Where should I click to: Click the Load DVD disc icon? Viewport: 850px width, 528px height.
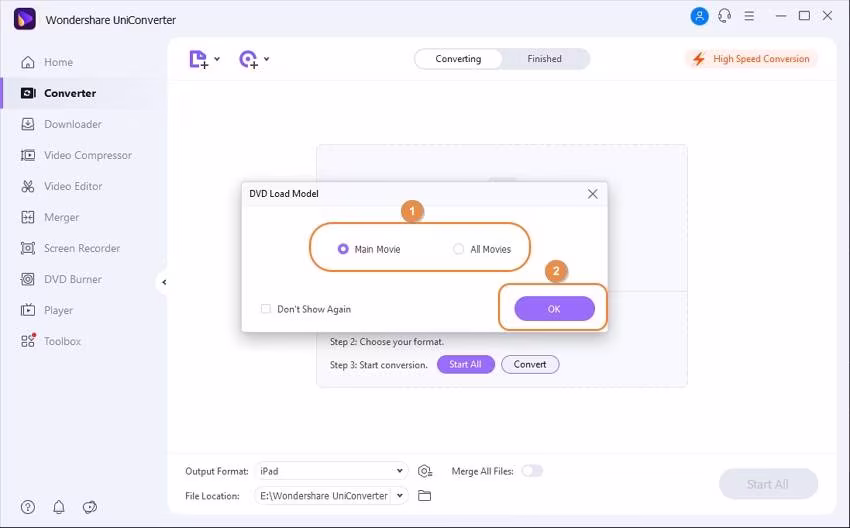click(x=248, y=59)
